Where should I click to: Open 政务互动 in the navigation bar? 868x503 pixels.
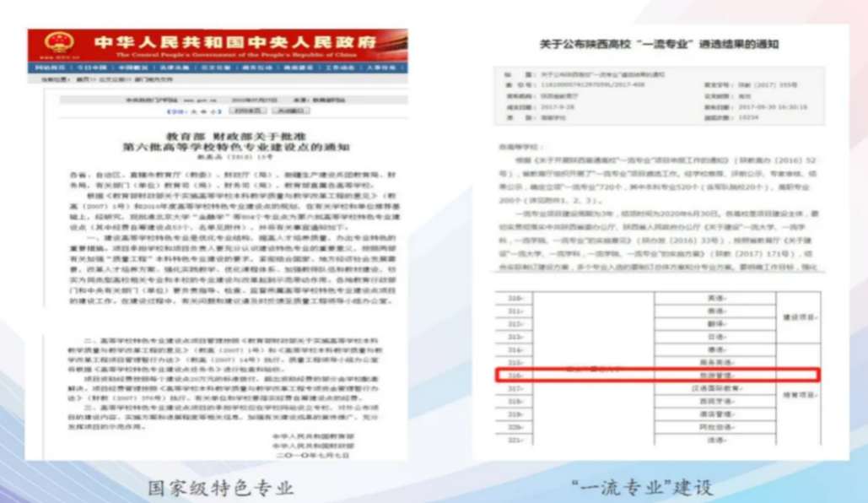tap(257, 68)
